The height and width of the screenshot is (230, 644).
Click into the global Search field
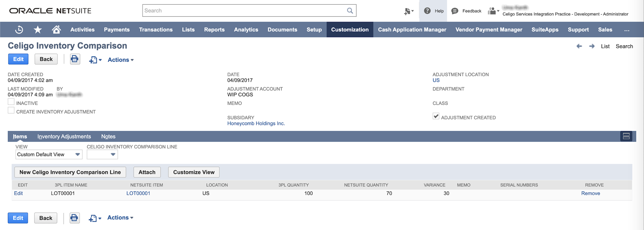244,11
